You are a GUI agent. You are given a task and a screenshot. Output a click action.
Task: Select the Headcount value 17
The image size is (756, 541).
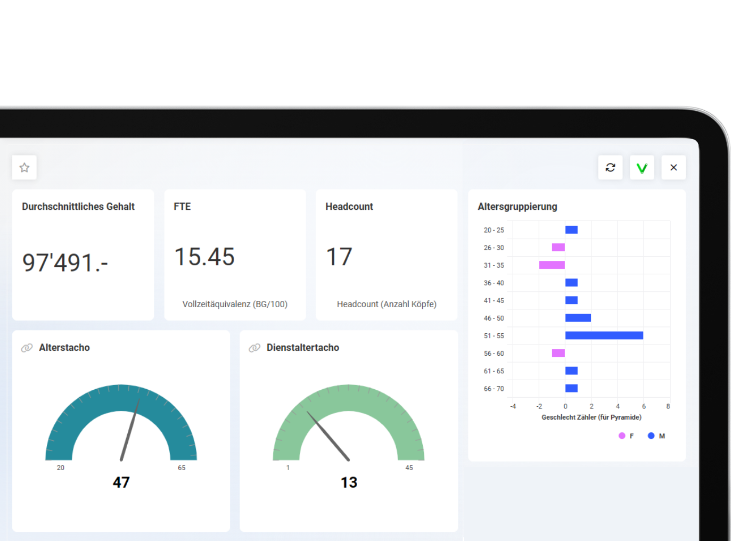coord(339,257)
